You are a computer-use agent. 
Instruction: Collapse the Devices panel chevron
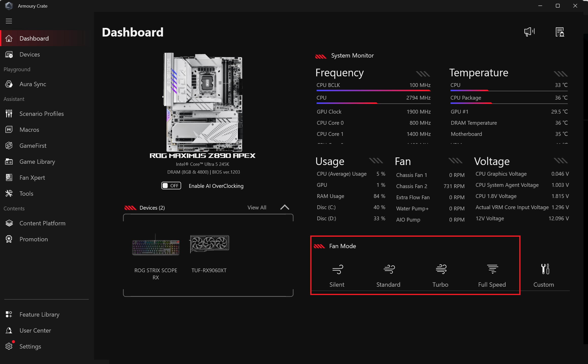[x=285, y=207]
